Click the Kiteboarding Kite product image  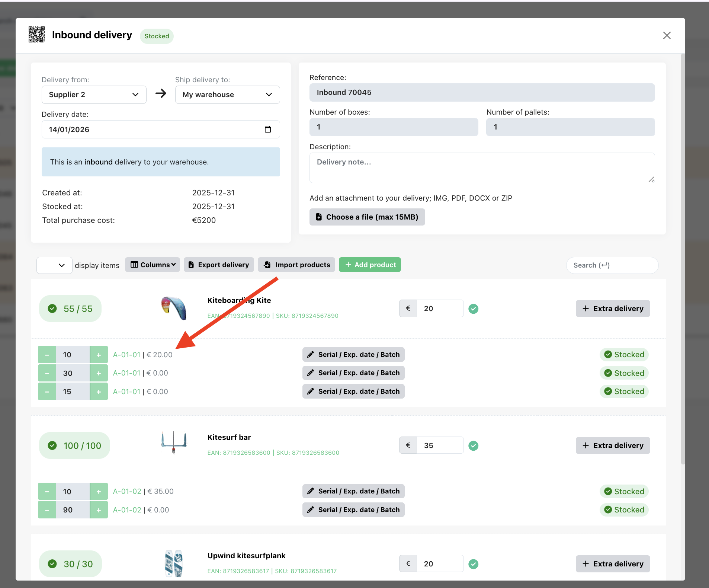(x=174, y=308)
